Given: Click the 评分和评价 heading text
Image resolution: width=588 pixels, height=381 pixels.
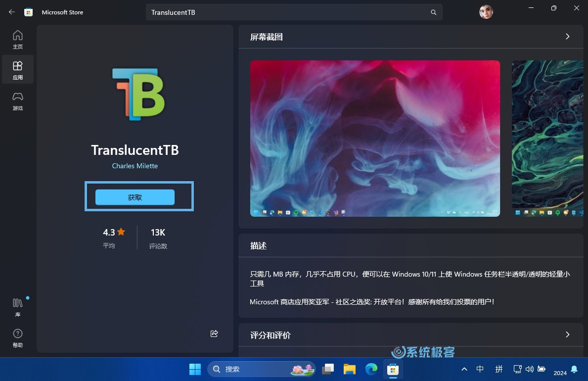Looking at the screenshot, I should pos(271,335).
